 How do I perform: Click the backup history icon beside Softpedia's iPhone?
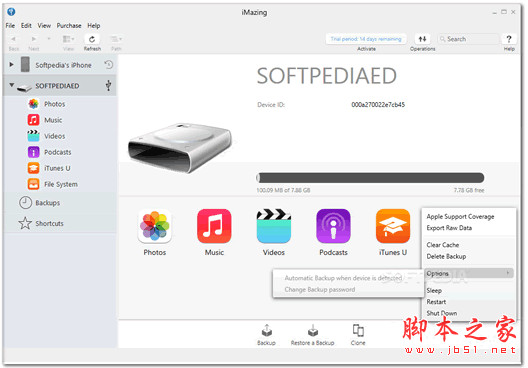click(108, 64)
